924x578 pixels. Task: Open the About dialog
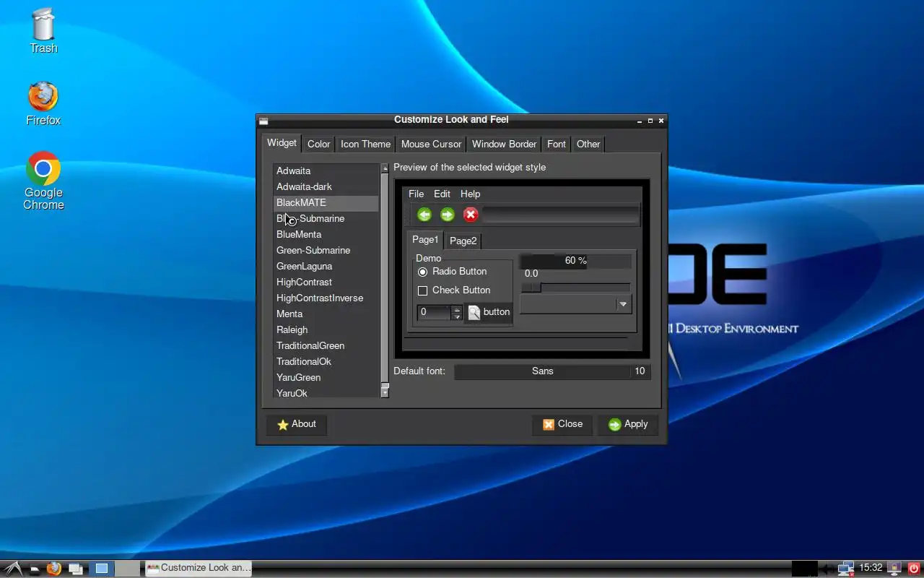point(297,424)
